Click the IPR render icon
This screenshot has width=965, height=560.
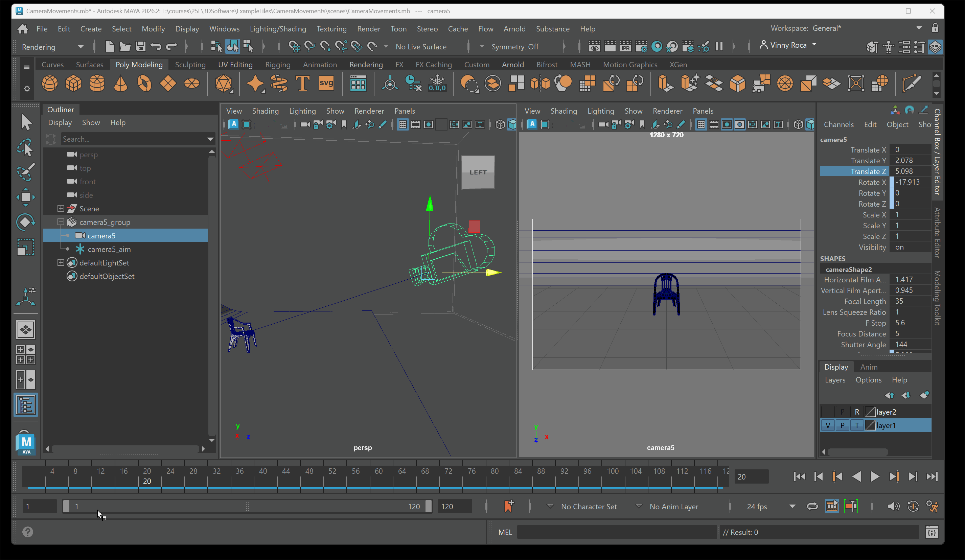point(625,47)
